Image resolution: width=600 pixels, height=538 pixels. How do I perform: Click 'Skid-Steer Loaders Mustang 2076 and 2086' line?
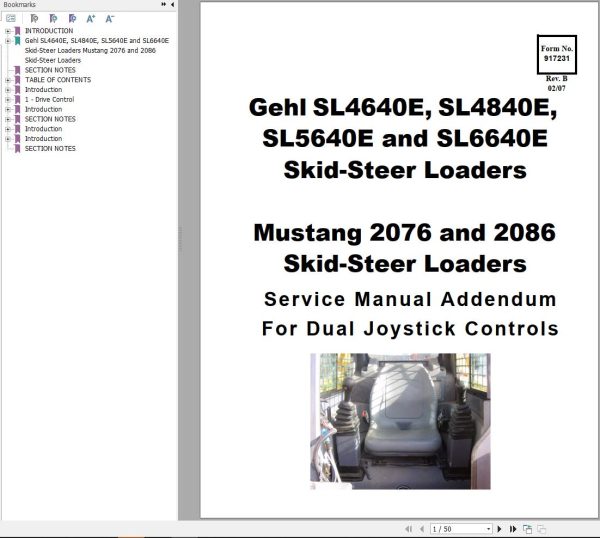[90, 51]
